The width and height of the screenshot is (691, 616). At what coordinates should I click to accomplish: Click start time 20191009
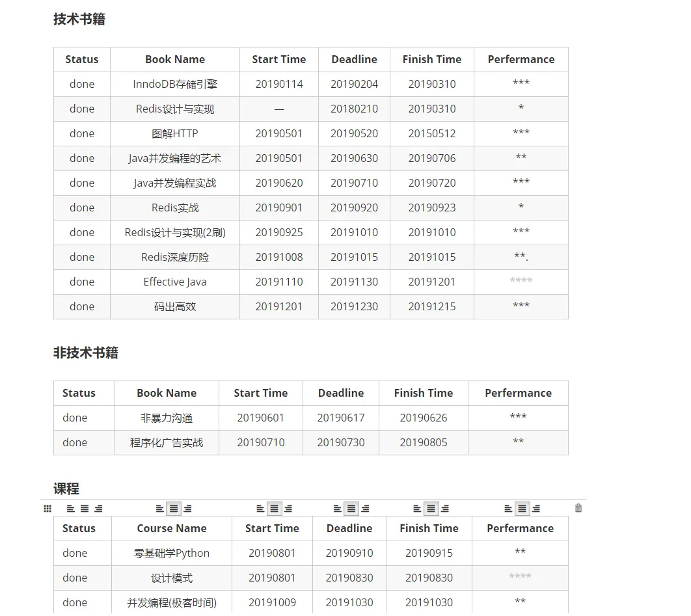273,602
